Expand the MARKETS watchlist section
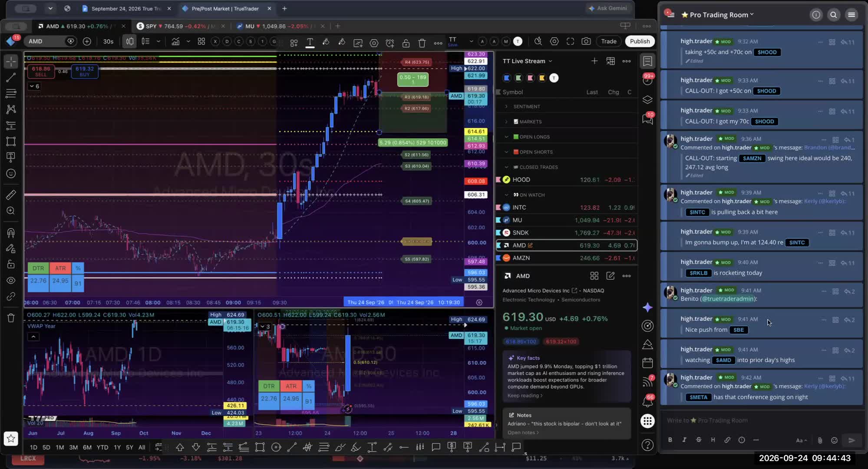Viewport: 868px width, 469px height. click(x=506, y=122)
